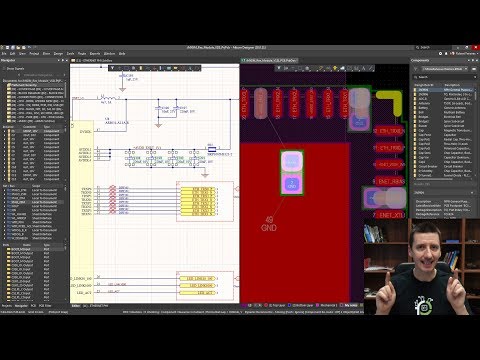Viewport: 480px width, 360px height.
Task: Click the undo arrow in title bar
Action: tap(29, 48)
